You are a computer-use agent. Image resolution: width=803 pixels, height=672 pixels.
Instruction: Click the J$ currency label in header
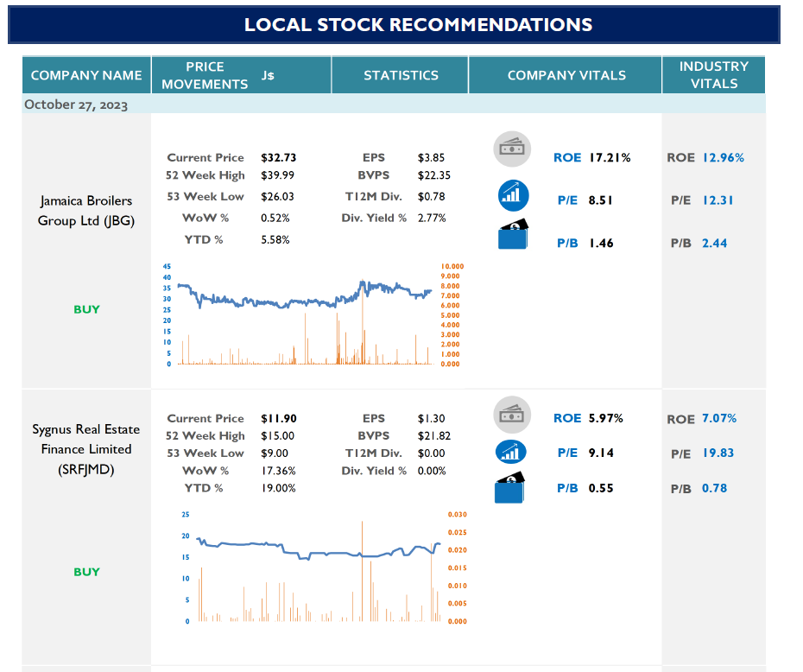coord(268,75)
